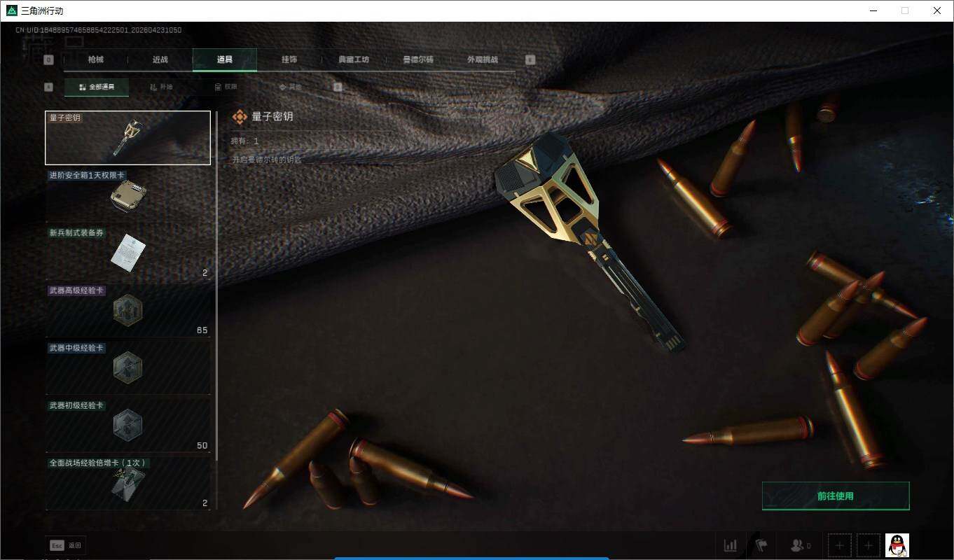Click the Q key hint before 枪械

(48, 60)
